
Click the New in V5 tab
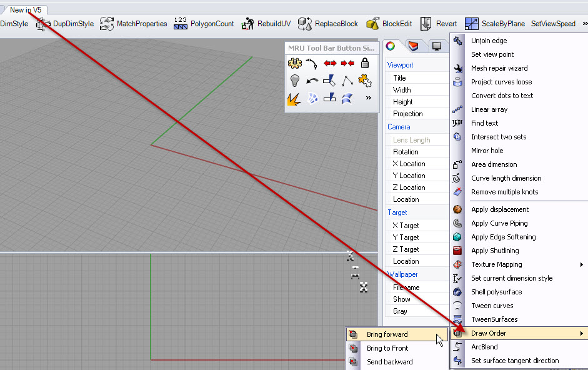pyautogui.click(x=25, y=9)
